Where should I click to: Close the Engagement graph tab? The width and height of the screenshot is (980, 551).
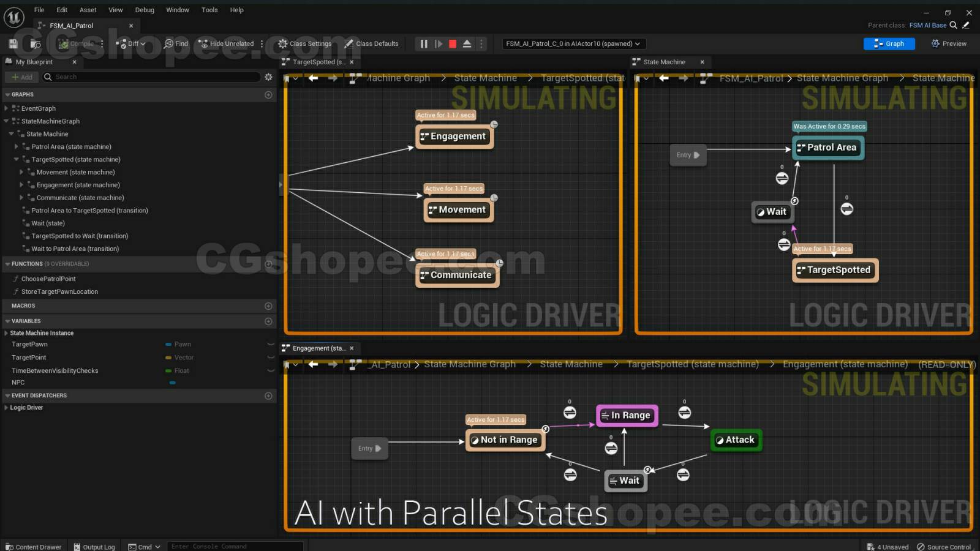[x=352, y=348]
